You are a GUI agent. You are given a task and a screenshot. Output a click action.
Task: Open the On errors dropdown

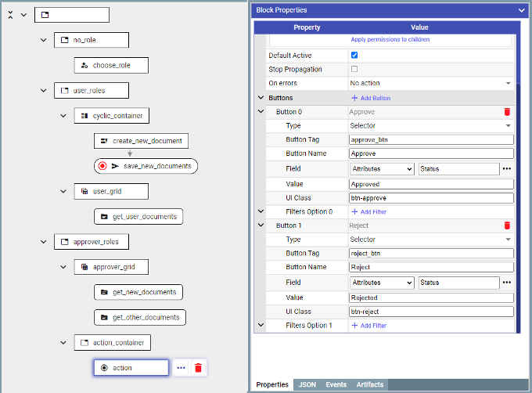(x=430, y=83)
